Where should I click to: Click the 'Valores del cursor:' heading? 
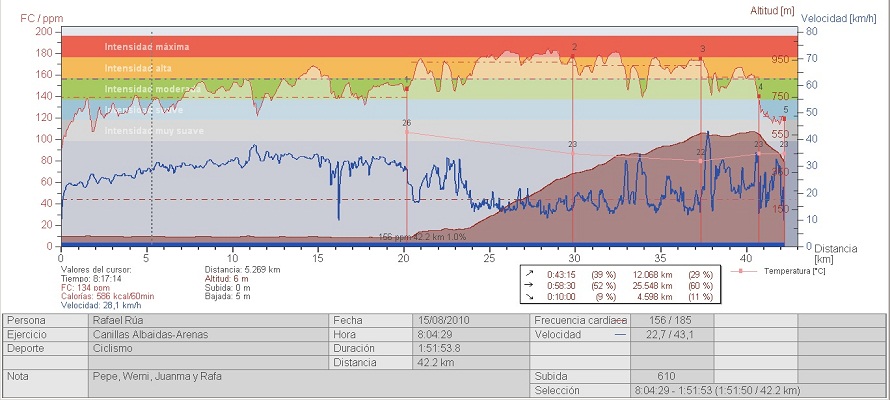[96, 270]
